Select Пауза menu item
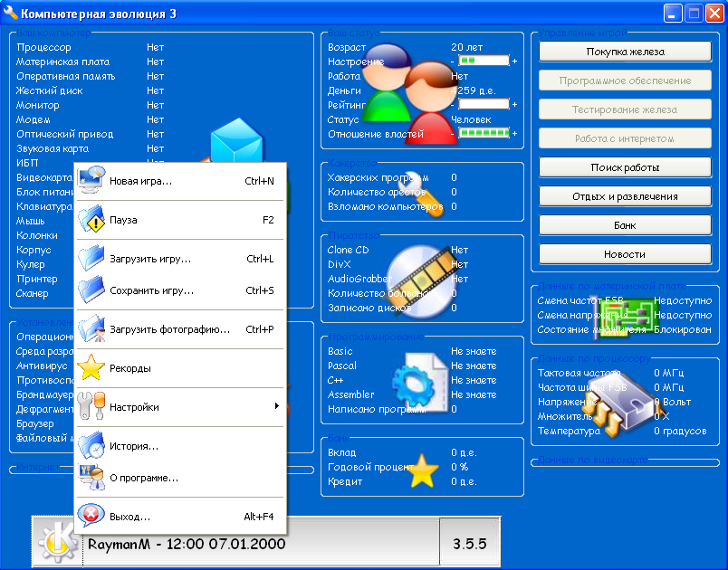Viewport: 728px width, 570px height. point(180,220)
